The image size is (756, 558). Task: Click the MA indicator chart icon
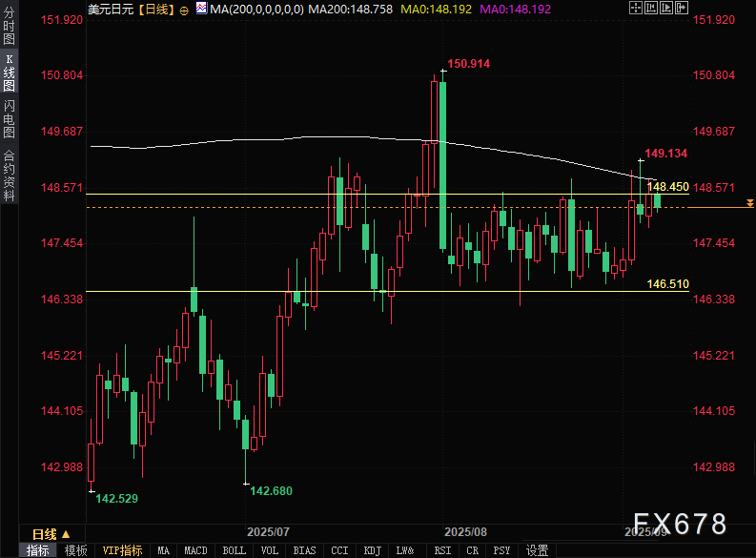pos(201,8)
